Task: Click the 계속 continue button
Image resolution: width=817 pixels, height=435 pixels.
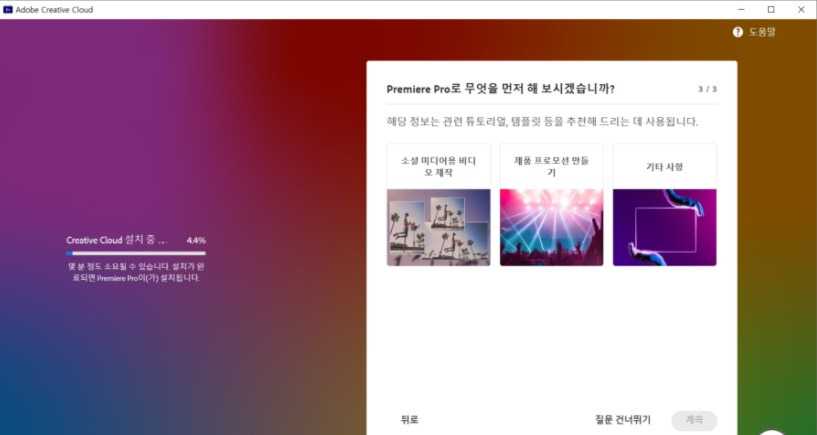Action: point(694,420)
